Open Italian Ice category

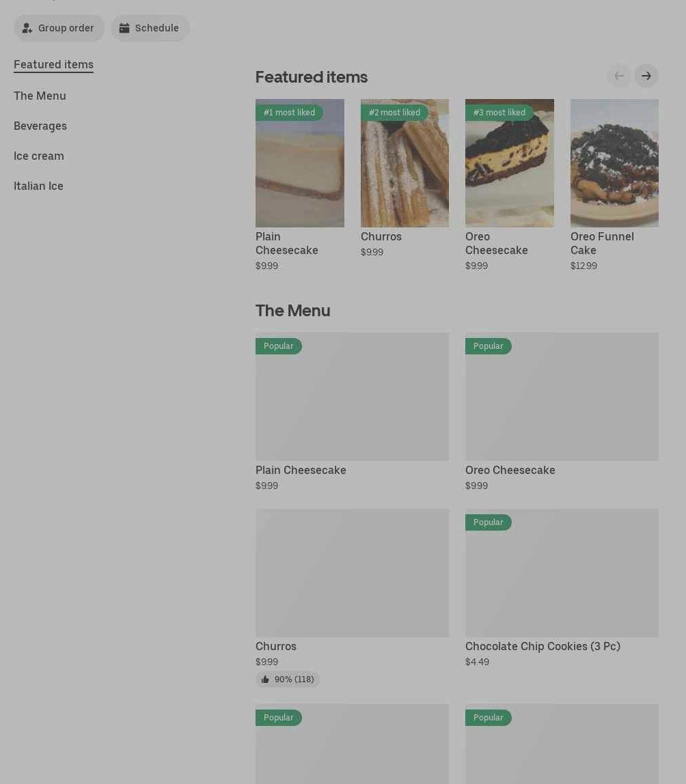coord(38,186)
